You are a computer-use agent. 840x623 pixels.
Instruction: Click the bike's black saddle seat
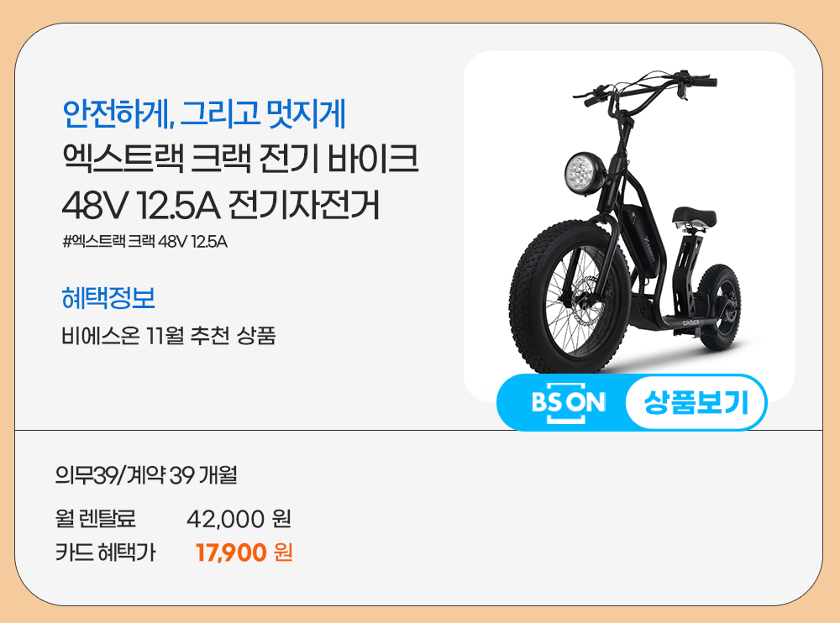click(x=695, y=217)
